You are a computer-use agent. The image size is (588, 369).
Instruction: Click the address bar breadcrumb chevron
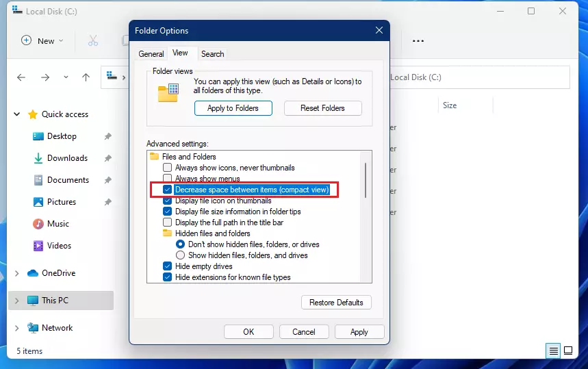point(124,77)
